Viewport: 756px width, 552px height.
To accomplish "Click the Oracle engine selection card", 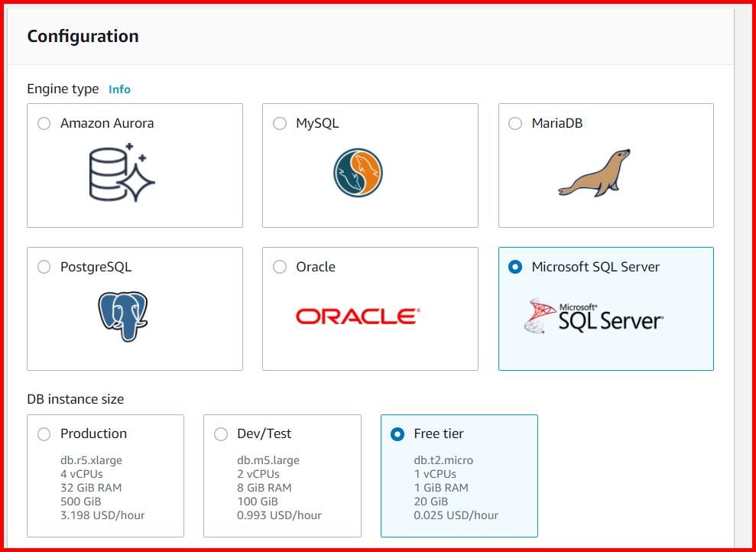I will [370, 308].
